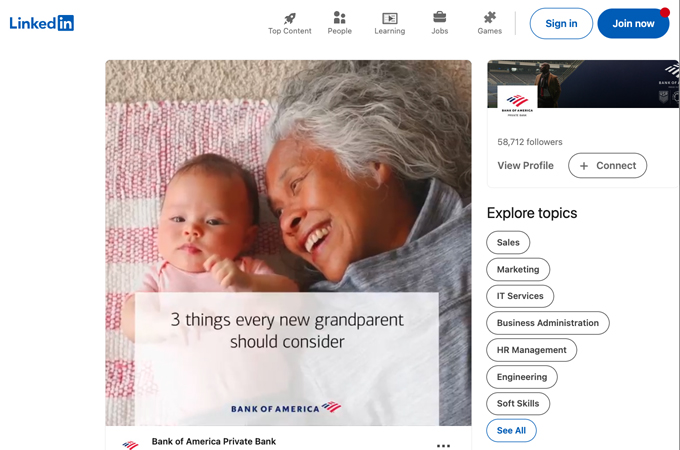Select the Business Administration topic
The width and height of the screenshot is (680, 450).
coord(548,323)
